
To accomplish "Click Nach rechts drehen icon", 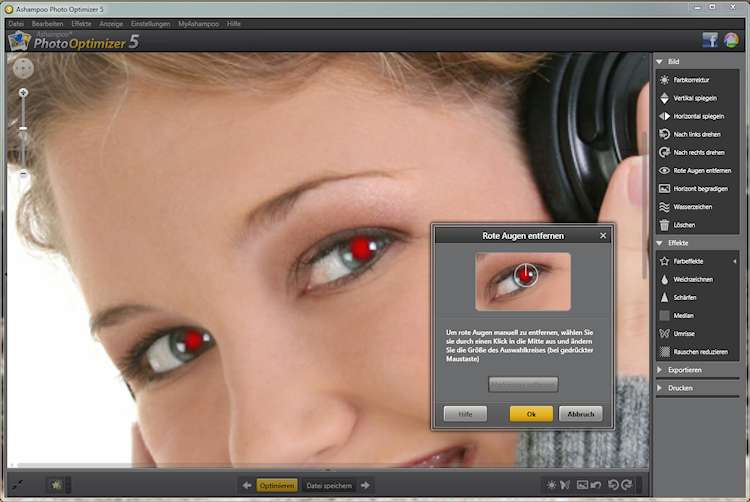I will point(665,152).
